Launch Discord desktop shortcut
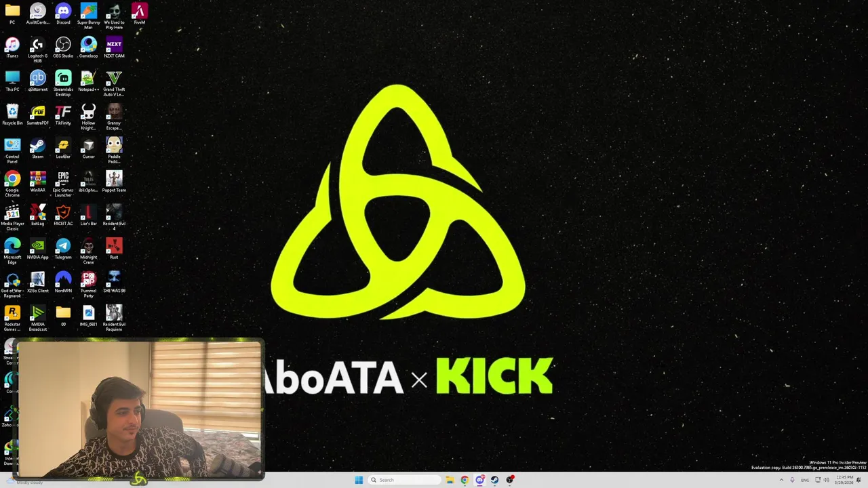Screen dimensions: 868x488 click(x=63, y=14)
